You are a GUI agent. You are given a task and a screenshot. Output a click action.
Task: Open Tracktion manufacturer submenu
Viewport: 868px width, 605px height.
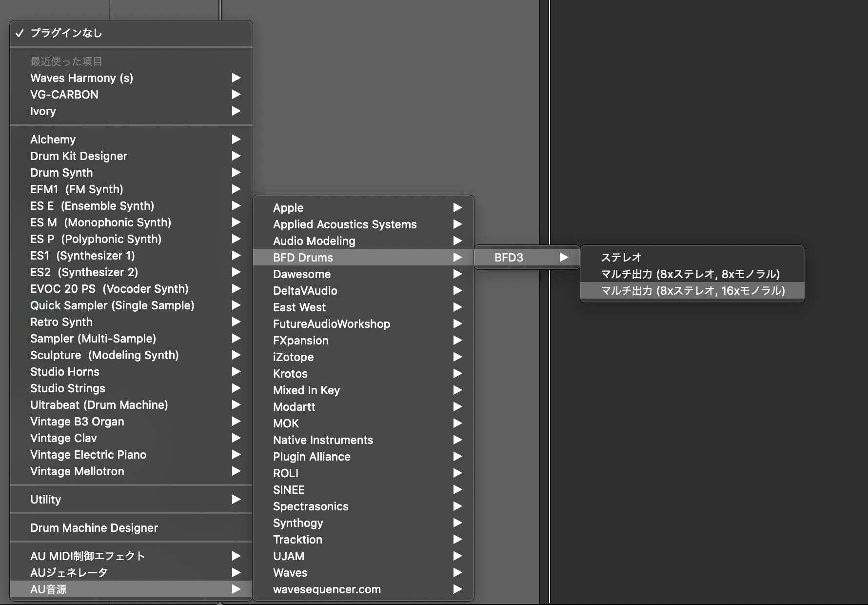tap(363, 540)
